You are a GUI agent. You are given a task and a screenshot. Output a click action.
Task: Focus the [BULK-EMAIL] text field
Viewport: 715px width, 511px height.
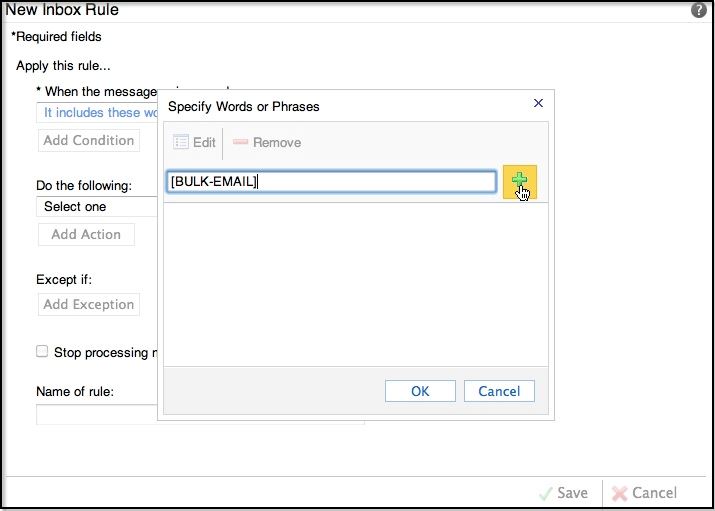[330, 181]
